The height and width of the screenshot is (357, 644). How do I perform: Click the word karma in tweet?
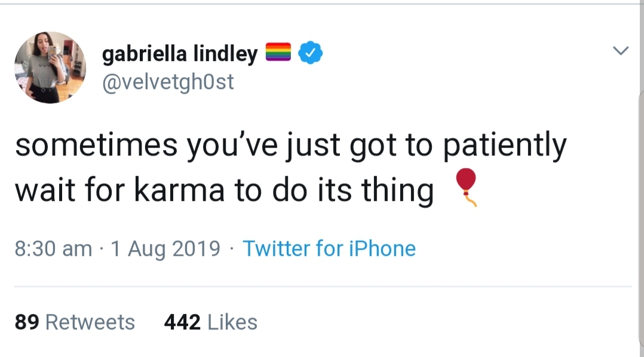click(x=179, y=190)
